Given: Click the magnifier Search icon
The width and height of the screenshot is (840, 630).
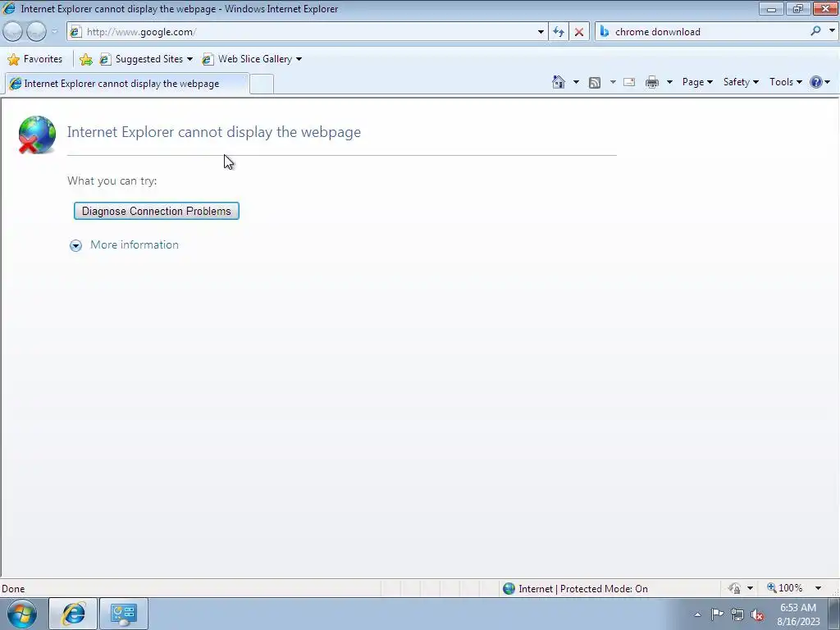Looking at the screenshot, I should 816,31.
